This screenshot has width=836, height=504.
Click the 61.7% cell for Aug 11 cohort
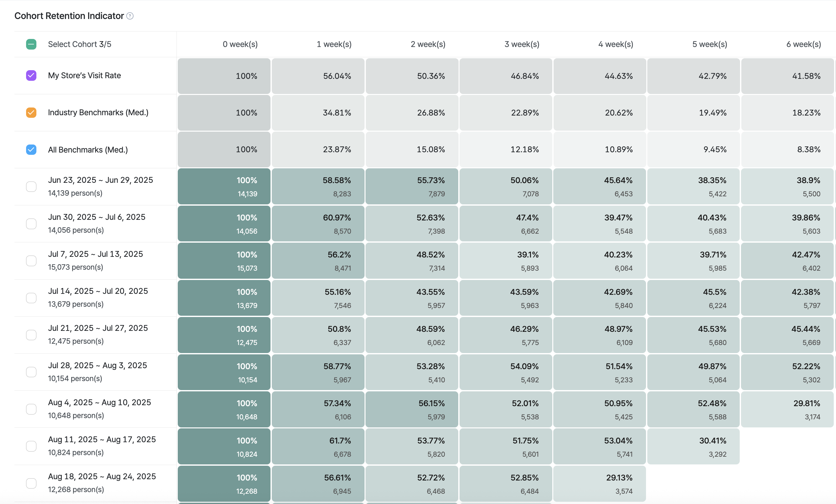[318, 446]
